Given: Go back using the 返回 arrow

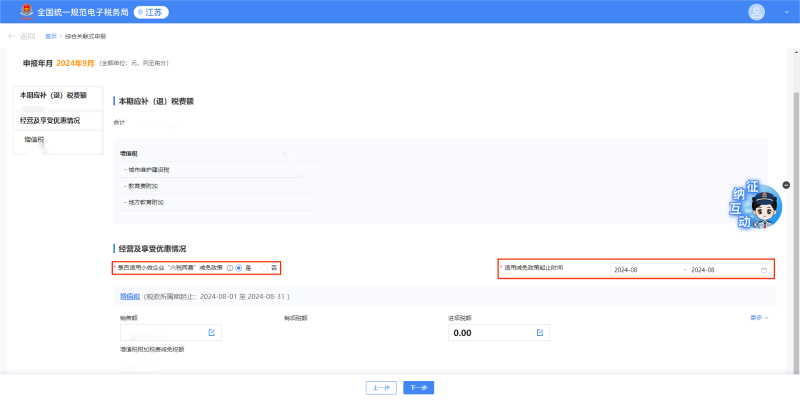Looking at the screenshot, I should (21, 36).
